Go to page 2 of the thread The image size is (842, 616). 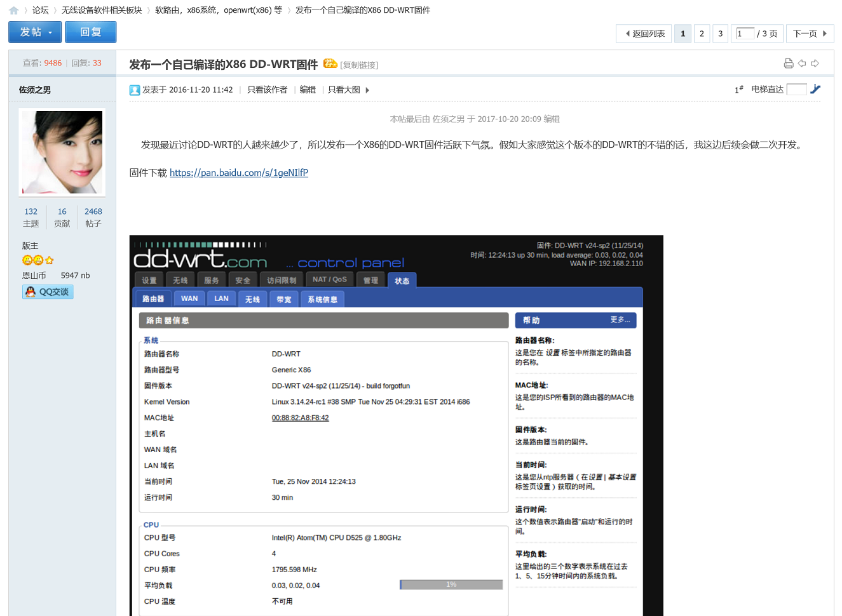pos(702,34)
